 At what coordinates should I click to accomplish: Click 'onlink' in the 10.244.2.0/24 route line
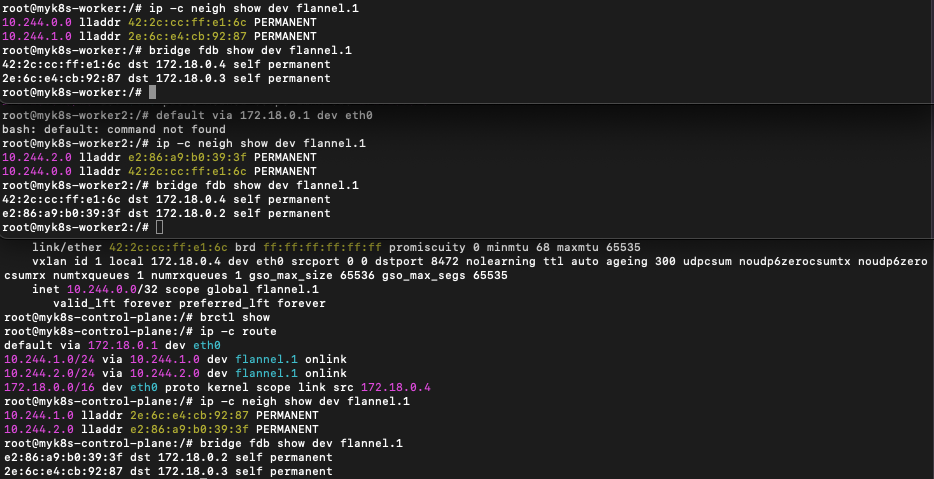pyautogui.click(x=326, y=374)
